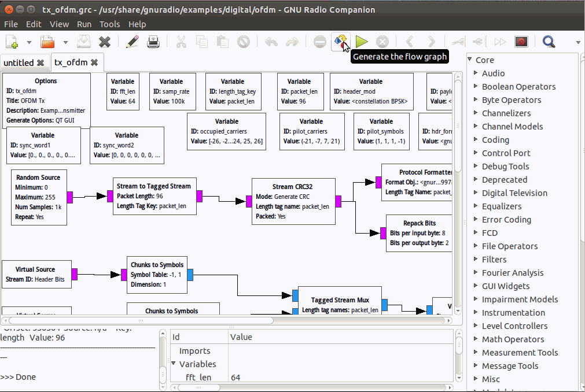Close the tx_ofdm tab
Viewport: 585px width, 392px height.
[94, 62]
